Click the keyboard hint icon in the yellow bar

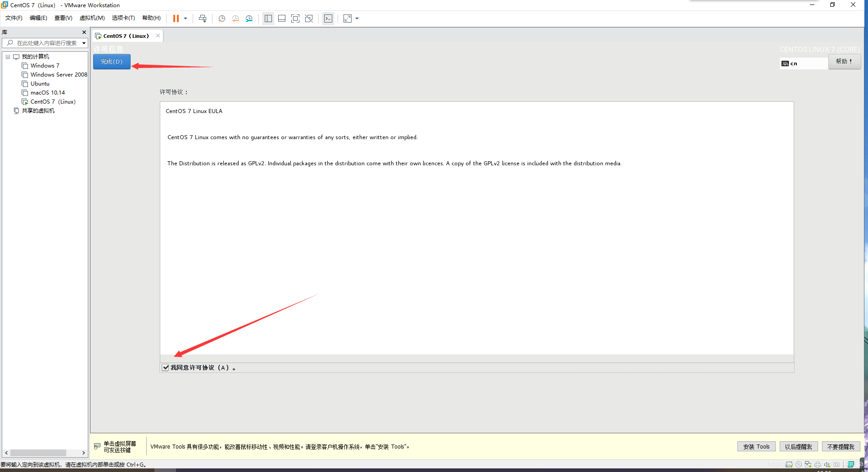pyautogui.click(x=97, y=446)
